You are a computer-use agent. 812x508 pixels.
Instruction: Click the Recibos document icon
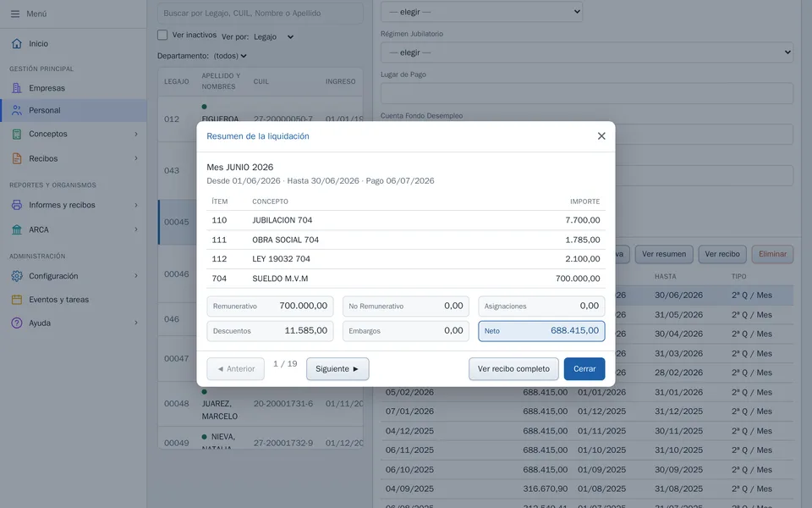point(17,158)
